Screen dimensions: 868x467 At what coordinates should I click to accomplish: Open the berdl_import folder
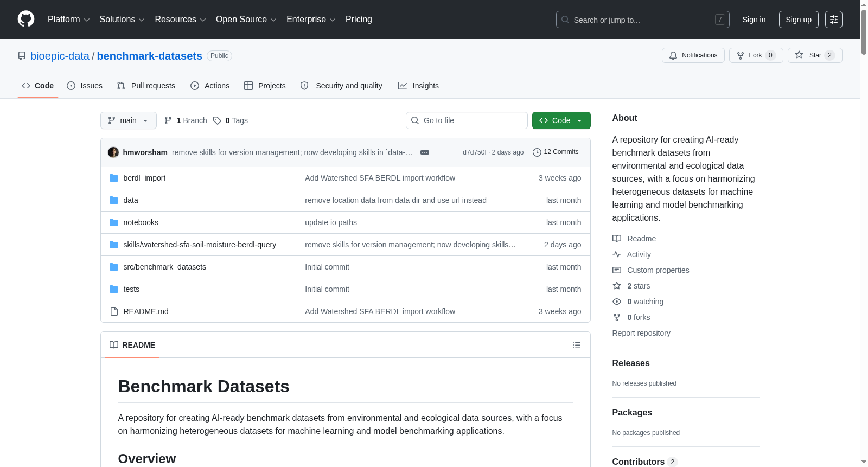tap(144, 178)
